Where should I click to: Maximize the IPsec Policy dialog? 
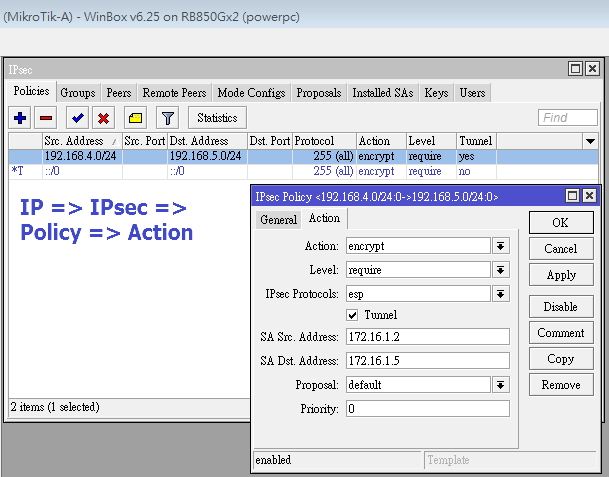572,195
